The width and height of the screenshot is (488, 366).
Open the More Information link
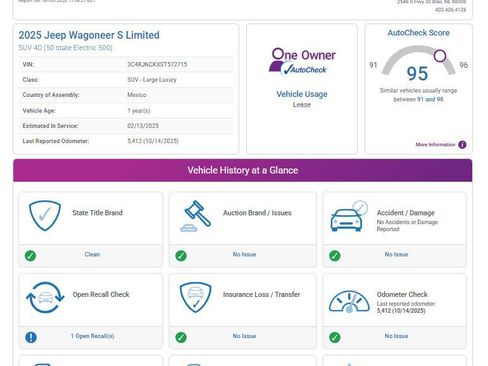click(x=435, y=144)
